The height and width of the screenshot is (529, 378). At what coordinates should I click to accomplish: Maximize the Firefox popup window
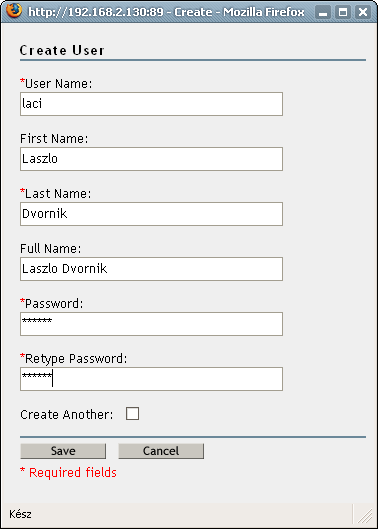click(x=343, y=13)
